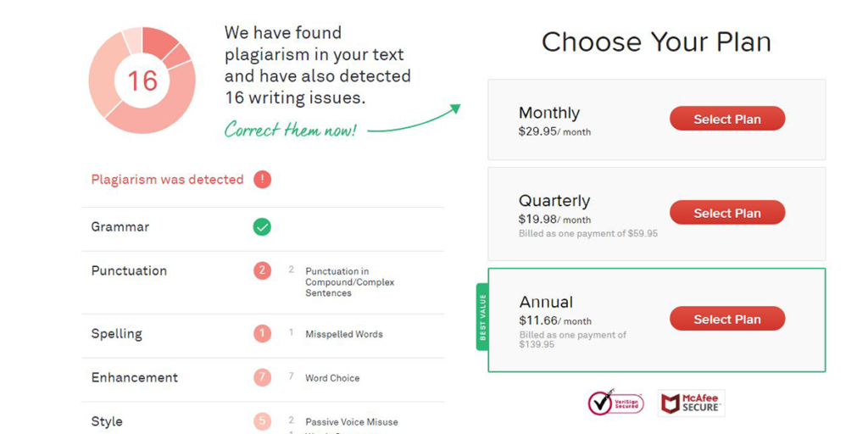868x434 pixels.
Task: Open the Spelling category row
Action: pyautogui.click(x=117, y=334)
